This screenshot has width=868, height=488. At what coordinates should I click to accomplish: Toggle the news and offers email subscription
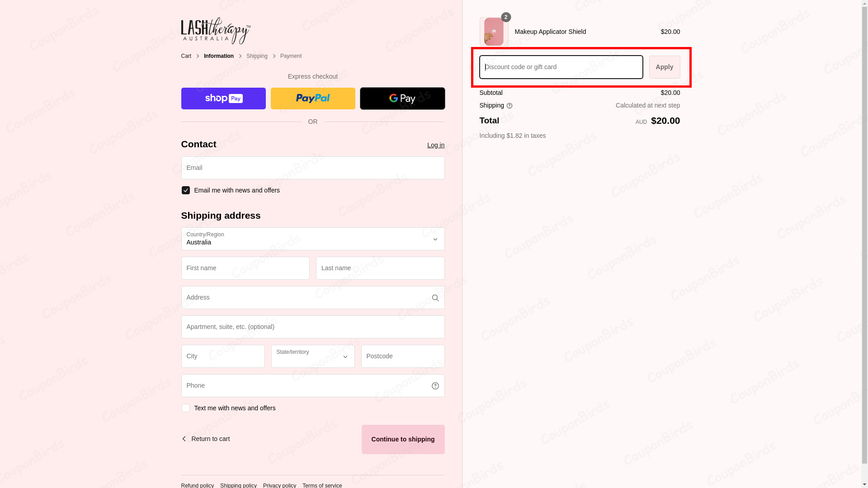[x=185, y=190]
